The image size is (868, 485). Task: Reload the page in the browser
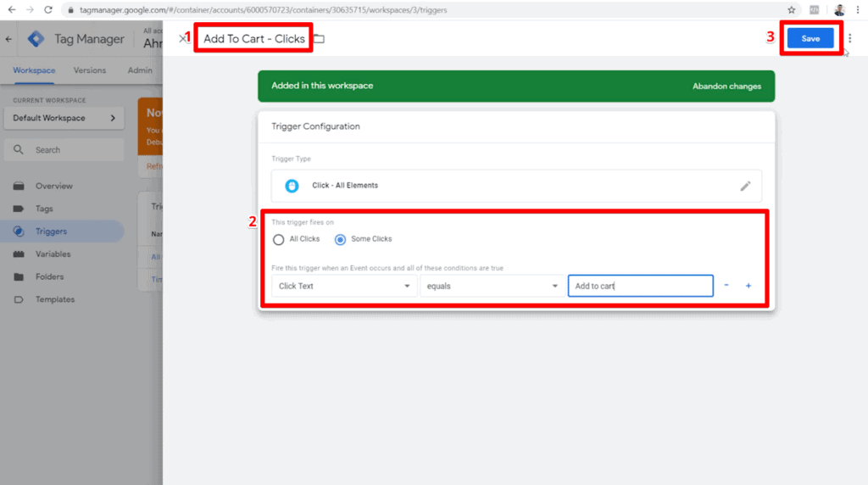click(x=48, y=10)
